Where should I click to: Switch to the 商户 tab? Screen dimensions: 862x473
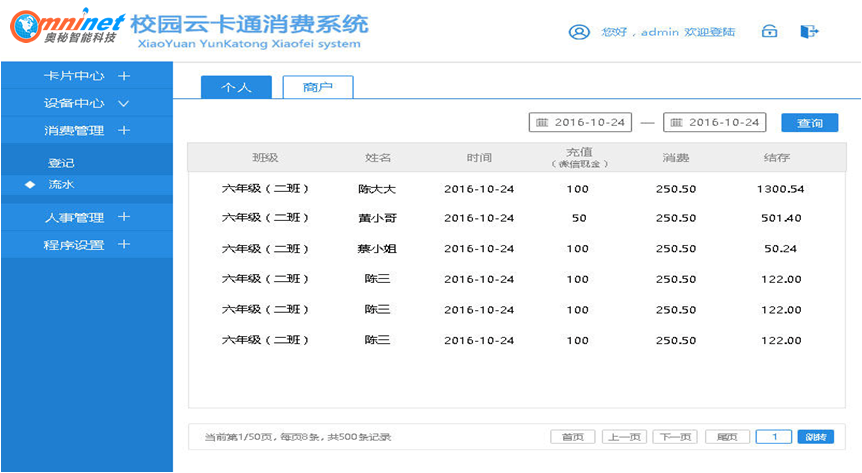[318, 87]
